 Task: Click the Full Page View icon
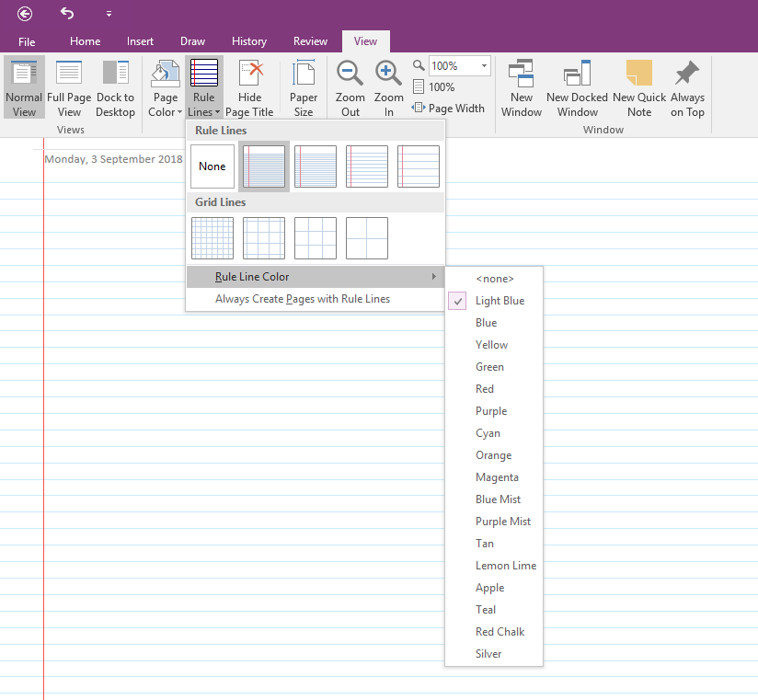69,88
